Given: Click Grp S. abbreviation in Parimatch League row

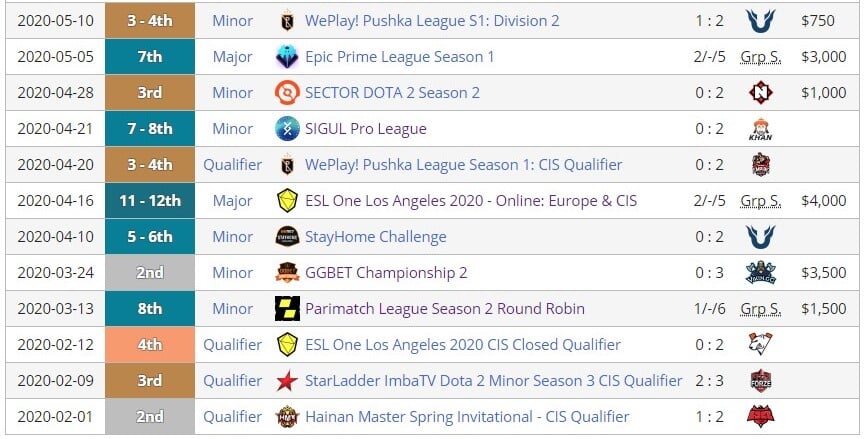Looking at the screenshot, I should [760, 309].
